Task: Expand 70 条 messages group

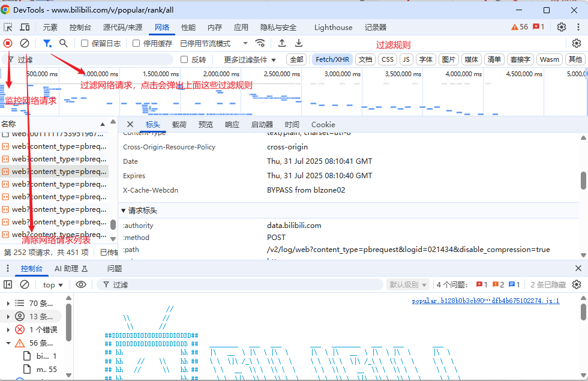Action: (8, 303)
